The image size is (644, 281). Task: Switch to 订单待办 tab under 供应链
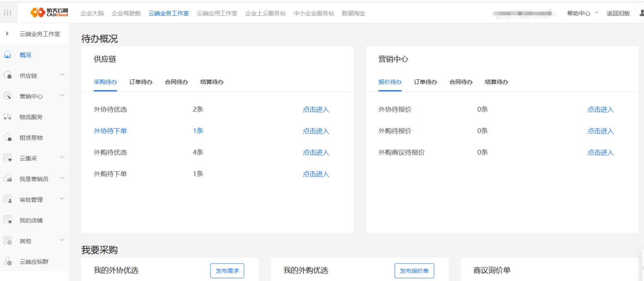(x=141, y=82)
